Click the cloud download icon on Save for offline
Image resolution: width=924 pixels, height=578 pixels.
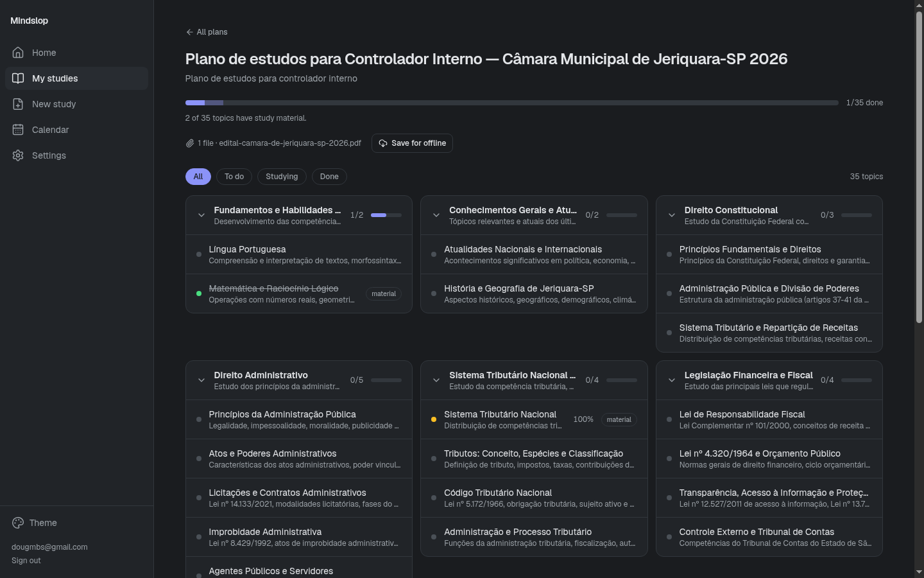(383, 143)
